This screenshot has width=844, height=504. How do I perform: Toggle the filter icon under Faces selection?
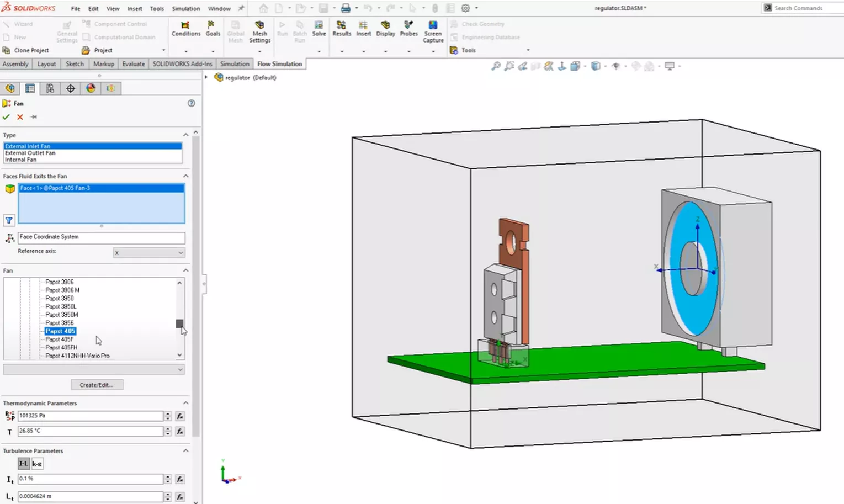coord(9,221)
